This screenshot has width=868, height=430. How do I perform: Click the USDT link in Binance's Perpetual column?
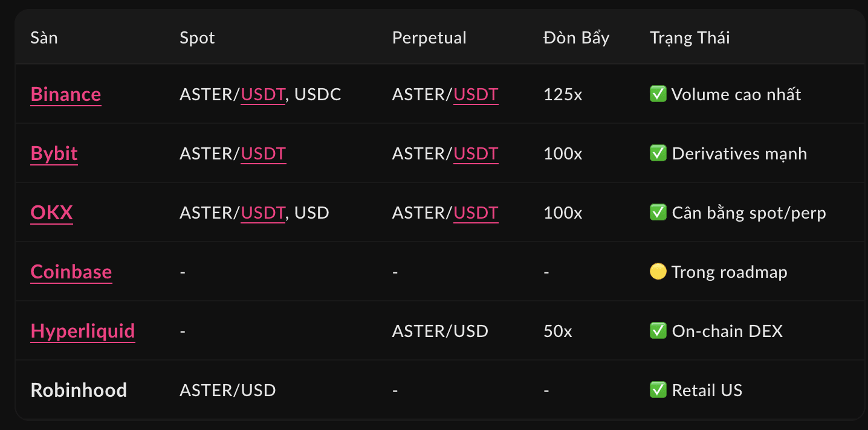point(476,94)
